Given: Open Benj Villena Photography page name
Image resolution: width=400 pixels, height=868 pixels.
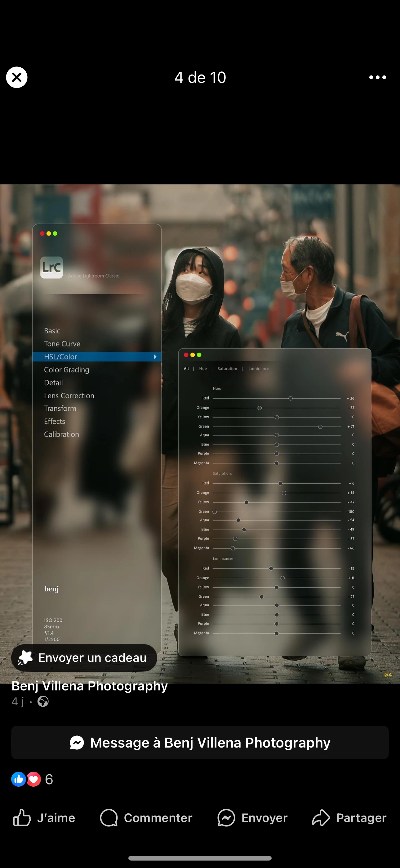Looking at the screenshot, I should coord(90,686).
